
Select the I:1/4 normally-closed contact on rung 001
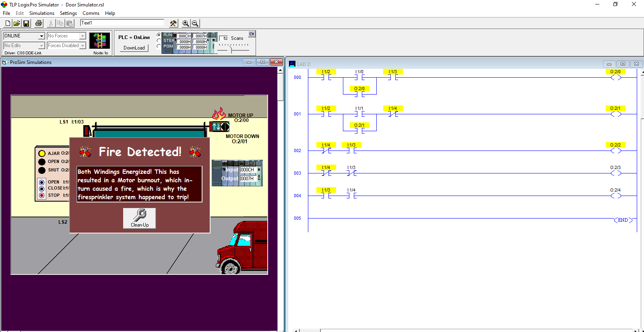393,111
